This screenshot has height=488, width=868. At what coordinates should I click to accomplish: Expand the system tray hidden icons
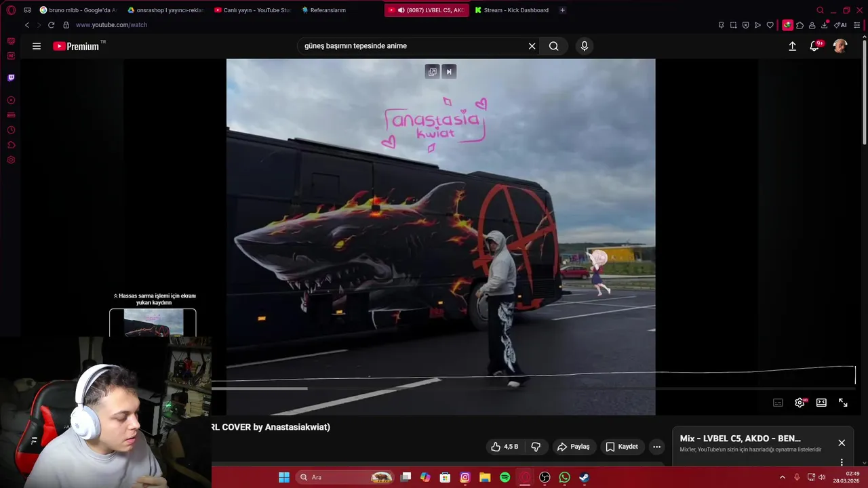click(x=782, y=477)
